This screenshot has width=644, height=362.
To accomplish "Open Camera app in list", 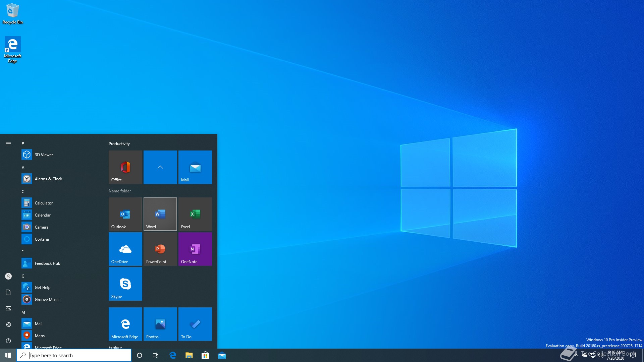I will (60, 227).
